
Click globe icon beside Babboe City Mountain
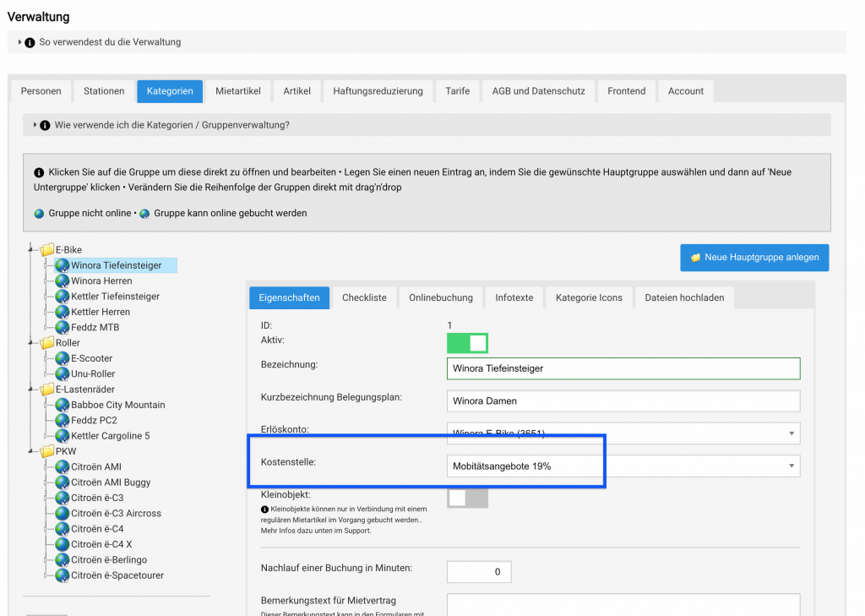click(x=63, y=405)
